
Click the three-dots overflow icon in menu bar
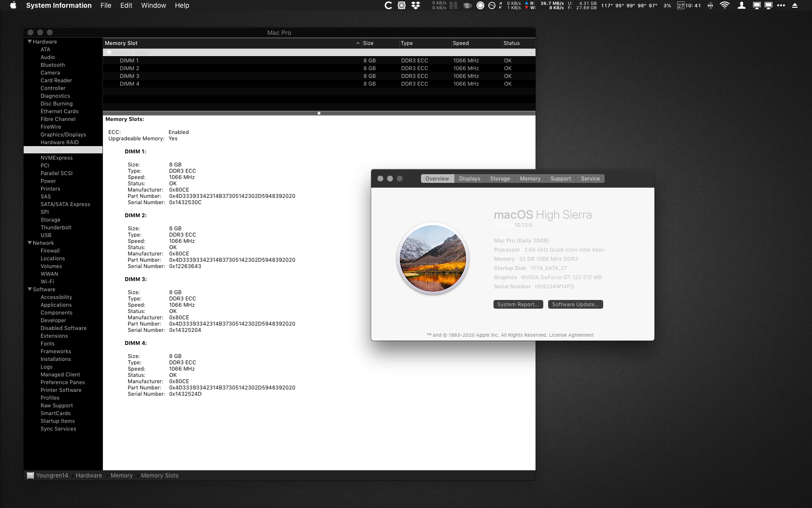pyautogui.click(x=781, y=5)
